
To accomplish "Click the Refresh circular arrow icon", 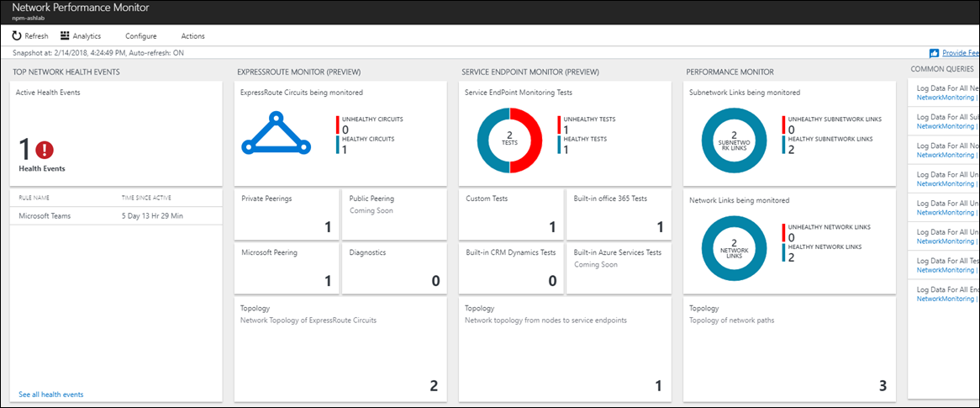I will point(17,36).
